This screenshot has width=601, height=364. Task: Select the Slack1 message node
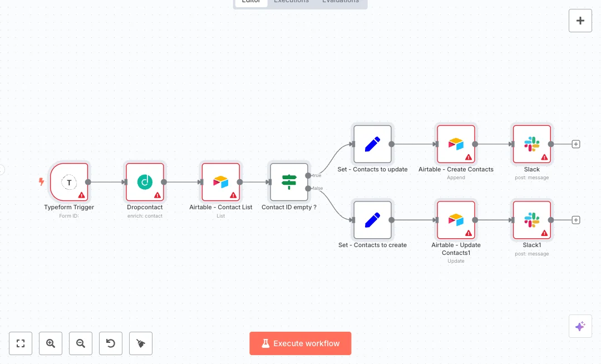point(531,220)
